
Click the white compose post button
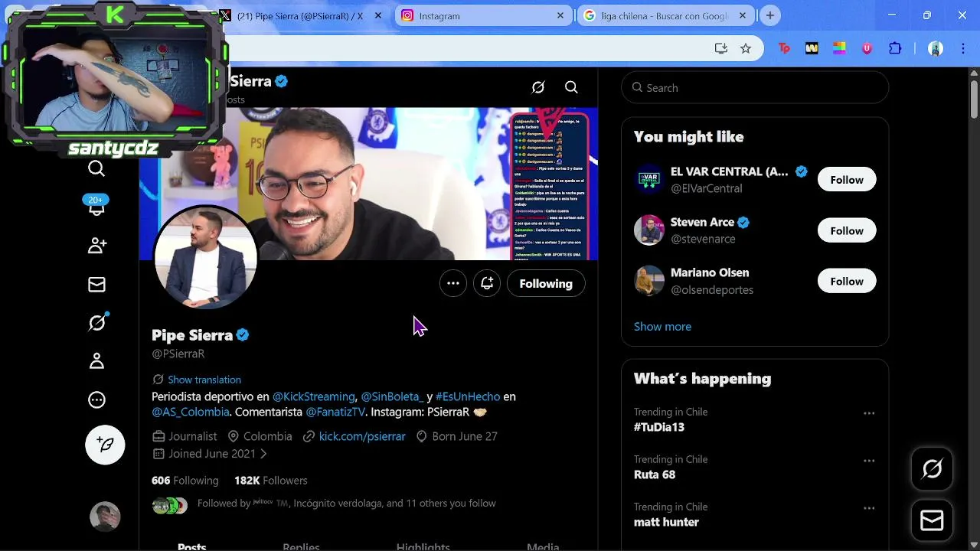click(105, 445)
